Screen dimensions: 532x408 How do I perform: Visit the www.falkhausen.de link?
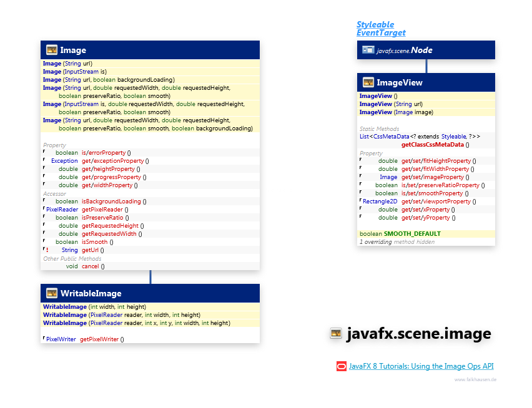(x=475, y=379)
